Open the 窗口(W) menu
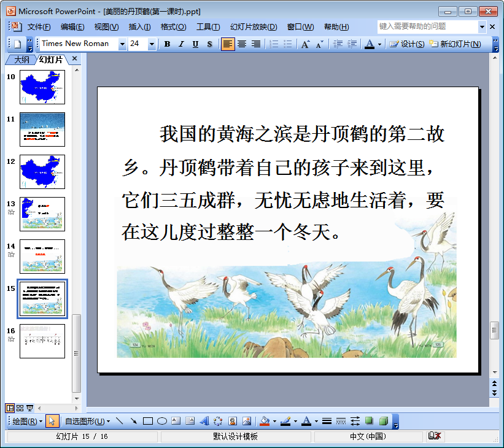 (301, 27)
